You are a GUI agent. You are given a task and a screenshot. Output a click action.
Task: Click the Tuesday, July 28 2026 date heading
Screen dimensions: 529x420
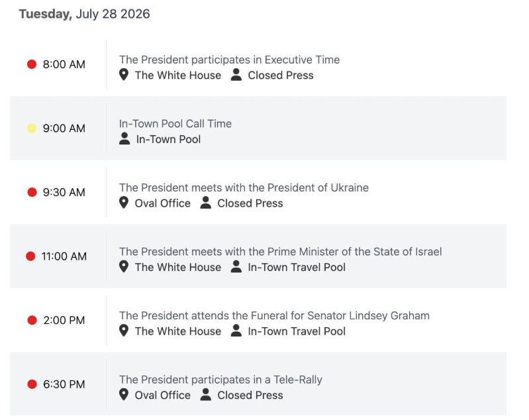coord(84,14)
